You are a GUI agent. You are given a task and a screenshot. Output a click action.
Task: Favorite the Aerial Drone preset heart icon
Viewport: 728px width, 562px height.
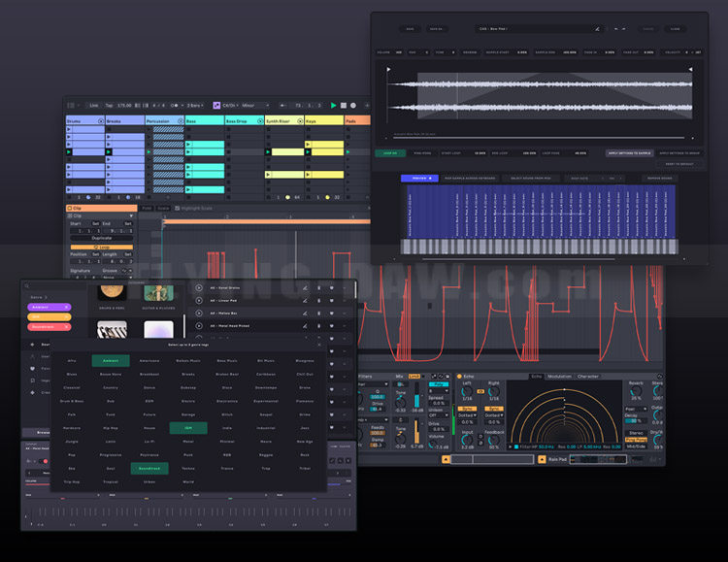click(332, 288)
